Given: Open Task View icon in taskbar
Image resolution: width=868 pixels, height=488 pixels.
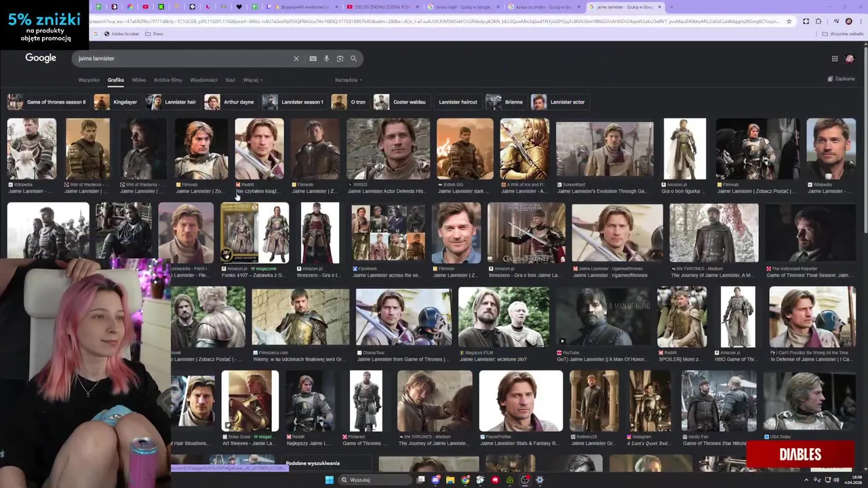Looking at the screenshot, I should pos(420,480).
